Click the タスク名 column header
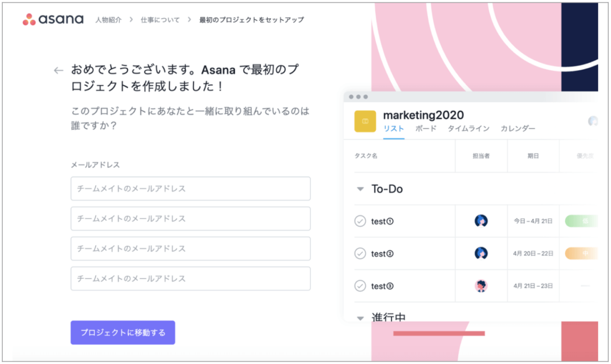 (x=366, y=156)
